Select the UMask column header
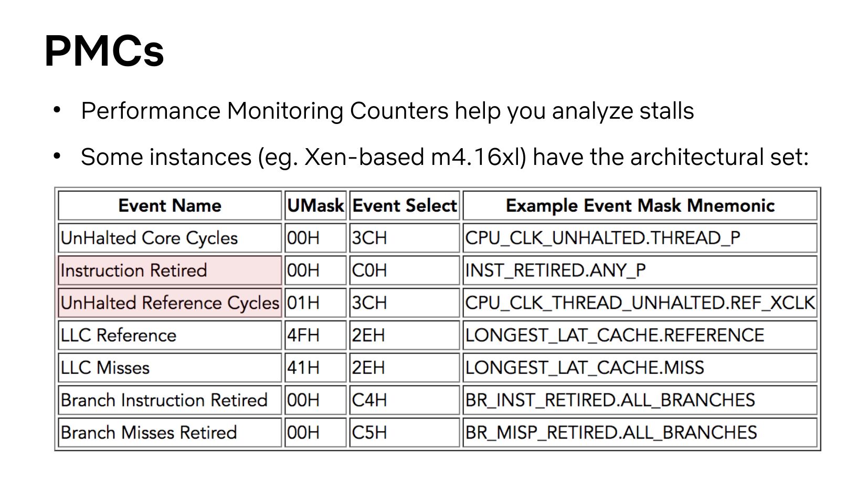This screenshot has width=868, height=489. tap(315, 205)
